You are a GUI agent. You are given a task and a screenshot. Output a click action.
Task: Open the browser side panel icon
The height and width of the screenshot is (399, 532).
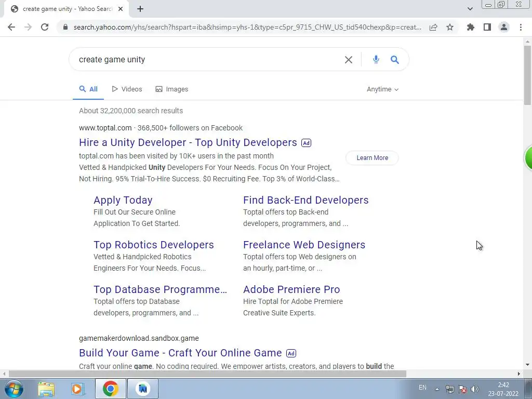[487, 27]
